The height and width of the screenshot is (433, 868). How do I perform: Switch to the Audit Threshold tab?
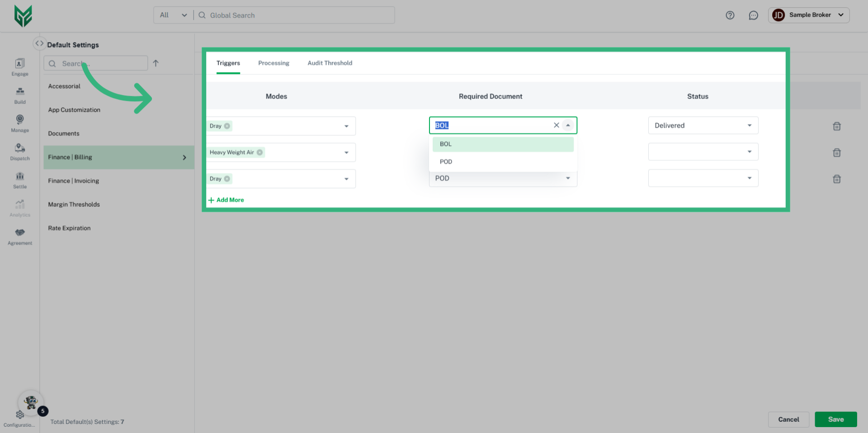[x=330, y=63]
